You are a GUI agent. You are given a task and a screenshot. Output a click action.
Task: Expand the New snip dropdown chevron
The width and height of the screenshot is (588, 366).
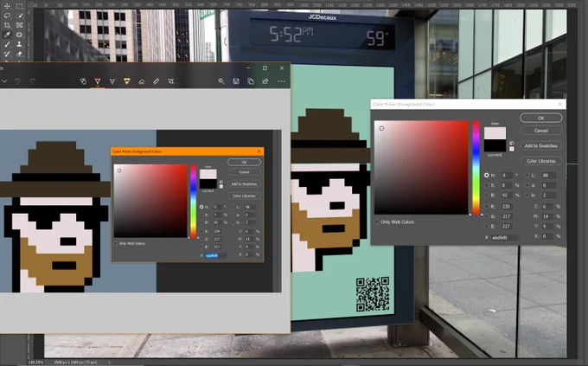4,81
